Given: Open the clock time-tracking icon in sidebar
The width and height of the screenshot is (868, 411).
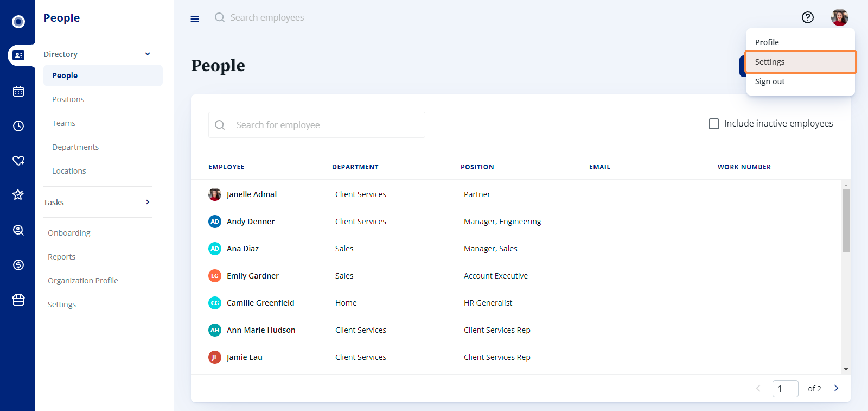Looking at the screenshot, I should [18, 126].
